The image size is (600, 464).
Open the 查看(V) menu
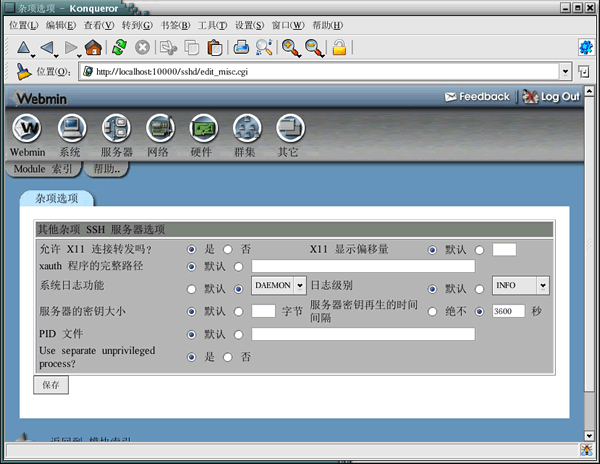point(99,25)
